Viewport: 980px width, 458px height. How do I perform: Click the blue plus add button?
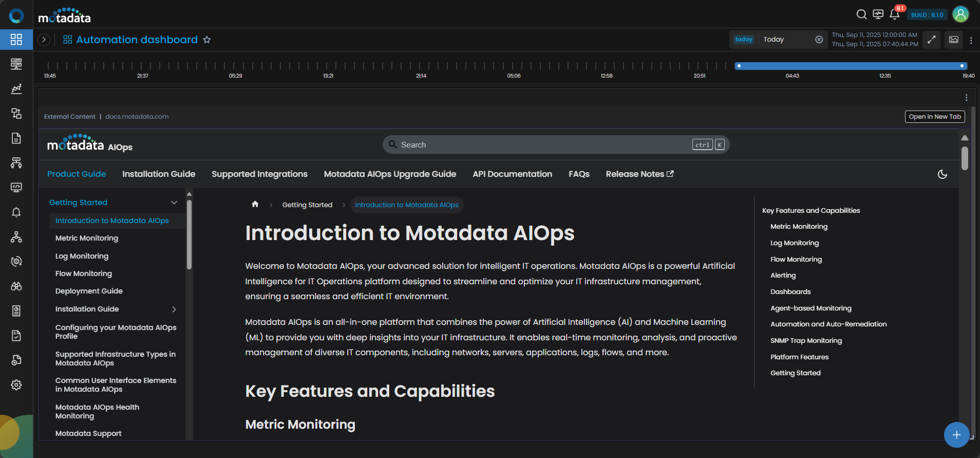[956, 435]
